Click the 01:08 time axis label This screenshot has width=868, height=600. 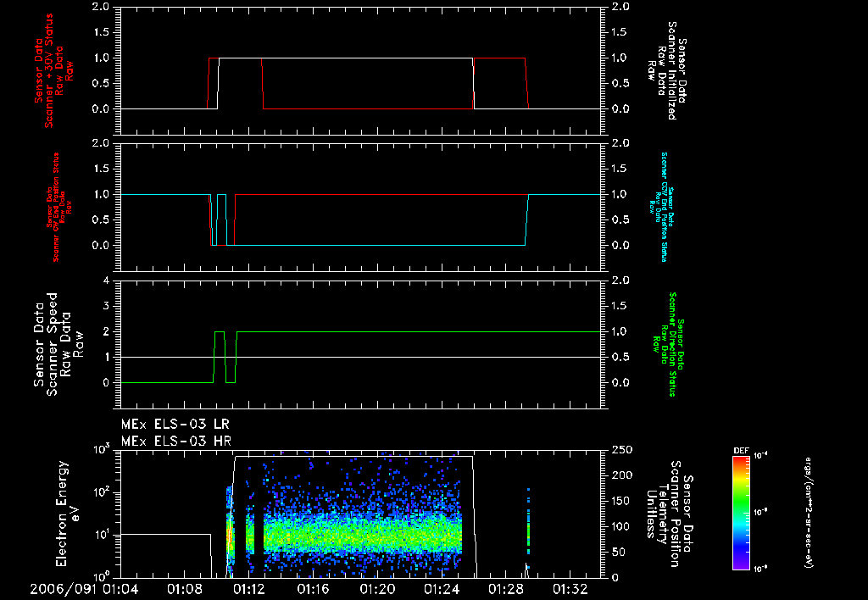[x=184, y=589]
